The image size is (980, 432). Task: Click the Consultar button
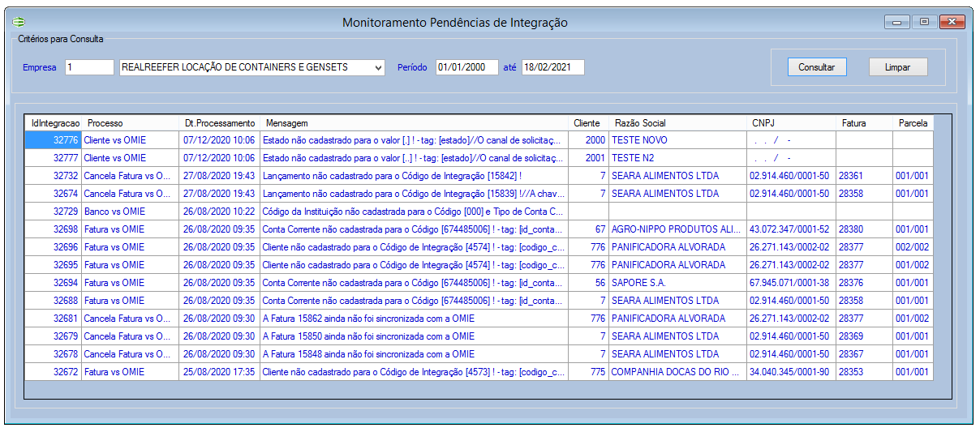[x=817, y=67]
